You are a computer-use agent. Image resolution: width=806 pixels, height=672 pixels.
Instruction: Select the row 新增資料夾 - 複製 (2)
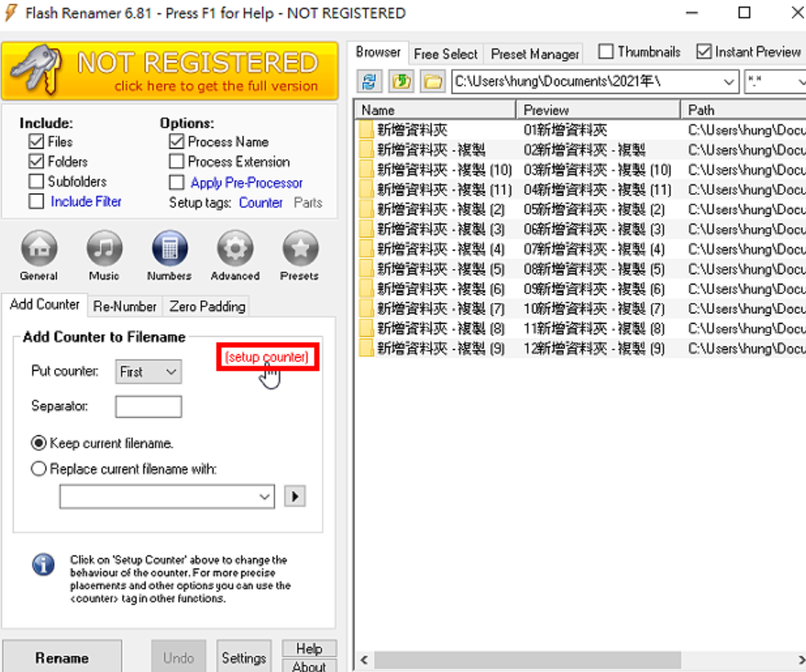coord(581,209)
